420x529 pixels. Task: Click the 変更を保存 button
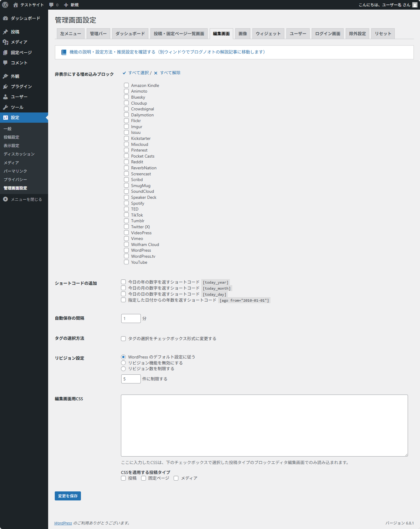68,496
